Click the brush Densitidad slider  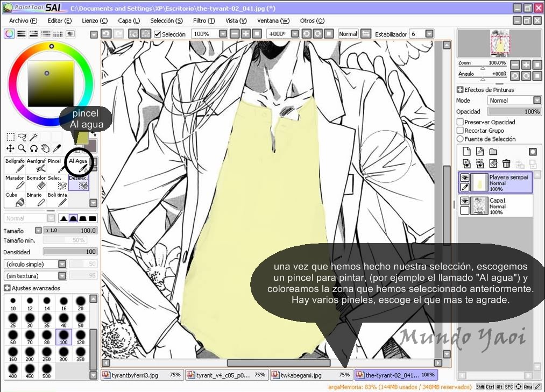pyautogui.click(x=70, y=252)
